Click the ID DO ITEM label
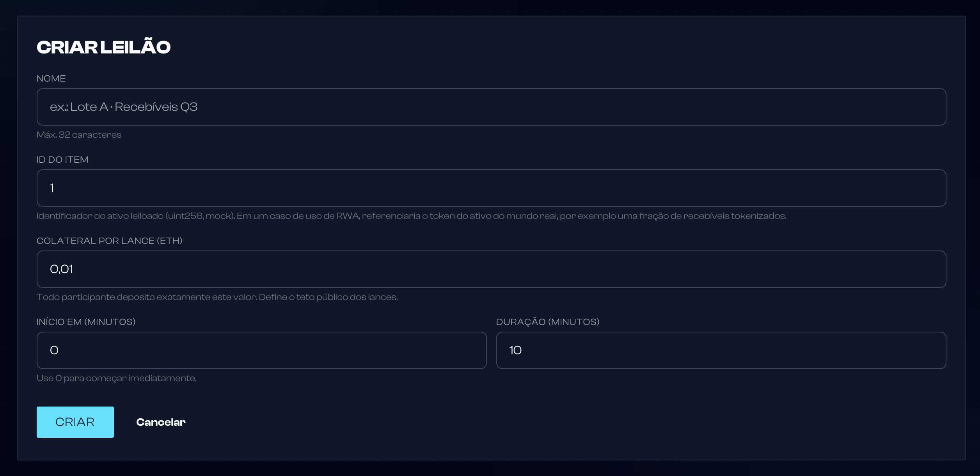 62,160
